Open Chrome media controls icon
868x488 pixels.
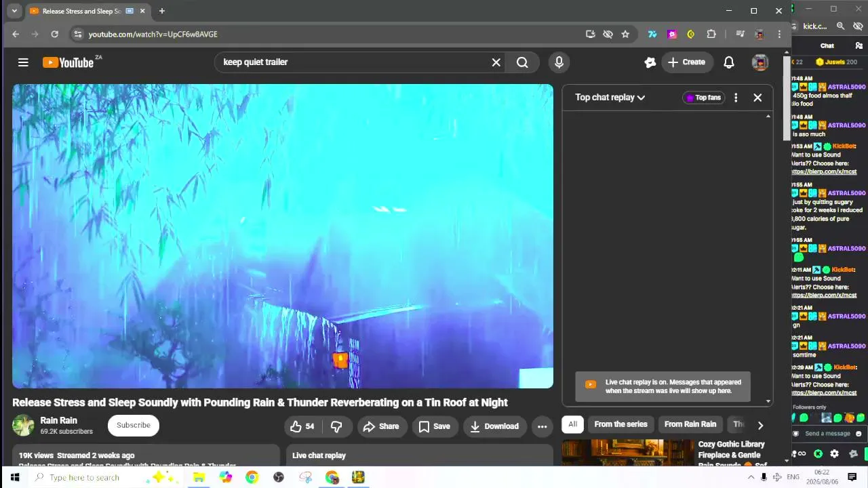click(x=740, y=34)
